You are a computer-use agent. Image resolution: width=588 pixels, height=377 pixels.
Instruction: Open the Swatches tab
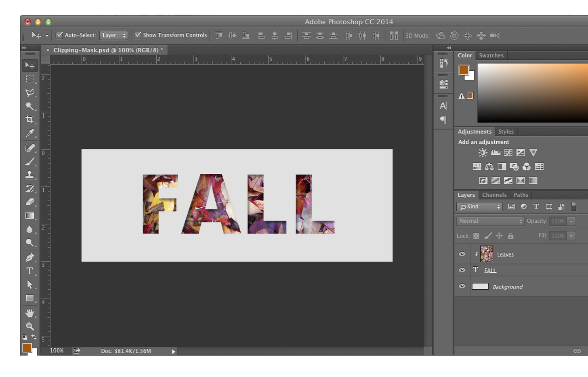491,55
